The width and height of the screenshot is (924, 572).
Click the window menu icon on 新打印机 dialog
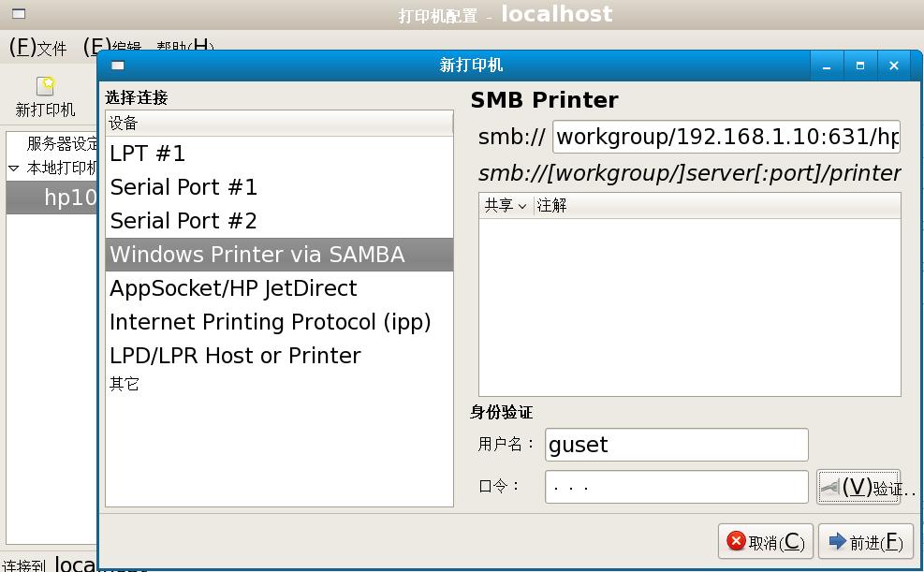point(118,66)
